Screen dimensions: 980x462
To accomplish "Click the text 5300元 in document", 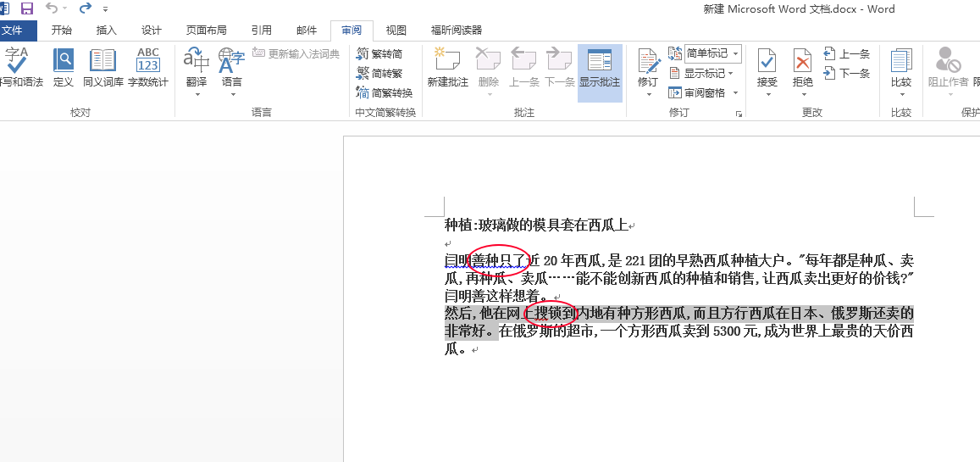I will [x=735, y=331].
